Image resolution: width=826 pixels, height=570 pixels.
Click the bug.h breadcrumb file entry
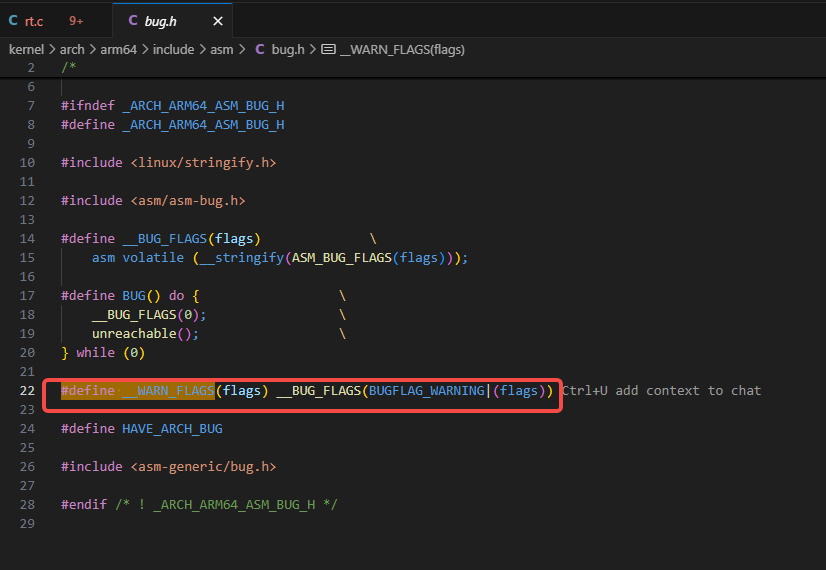(x=288, y=50)
